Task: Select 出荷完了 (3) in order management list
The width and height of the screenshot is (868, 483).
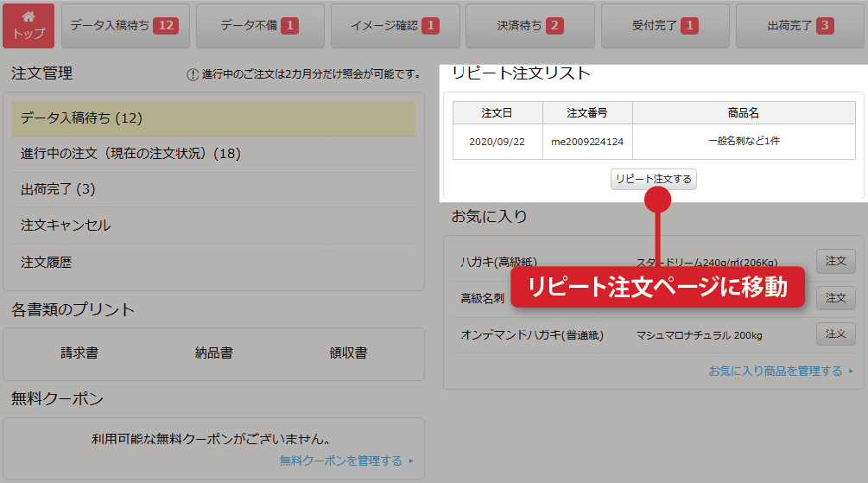Action: click(213, 189)
